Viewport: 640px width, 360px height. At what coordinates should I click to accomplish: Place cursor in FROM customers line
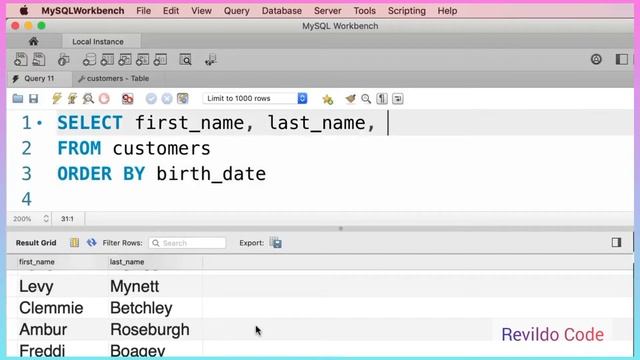click(x=134, y=148)
